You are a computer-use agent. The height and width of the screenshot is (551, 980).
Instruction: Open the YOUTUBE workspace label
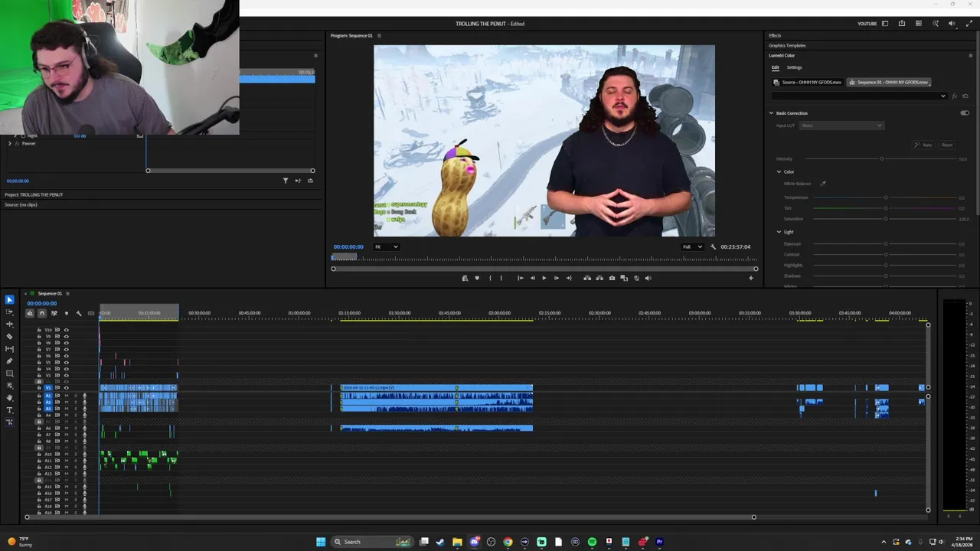pos(867,24)
